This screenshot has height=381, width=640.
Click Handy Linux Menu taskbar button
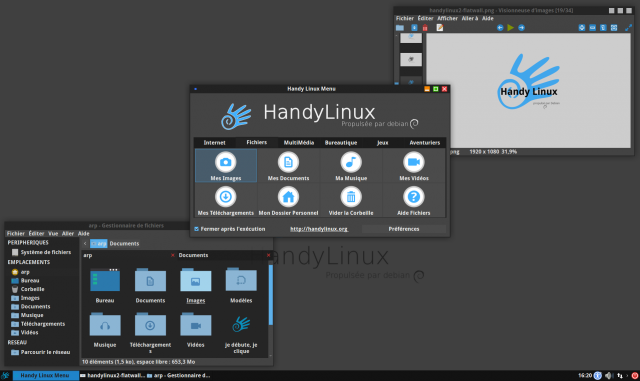tap(45, 376)
